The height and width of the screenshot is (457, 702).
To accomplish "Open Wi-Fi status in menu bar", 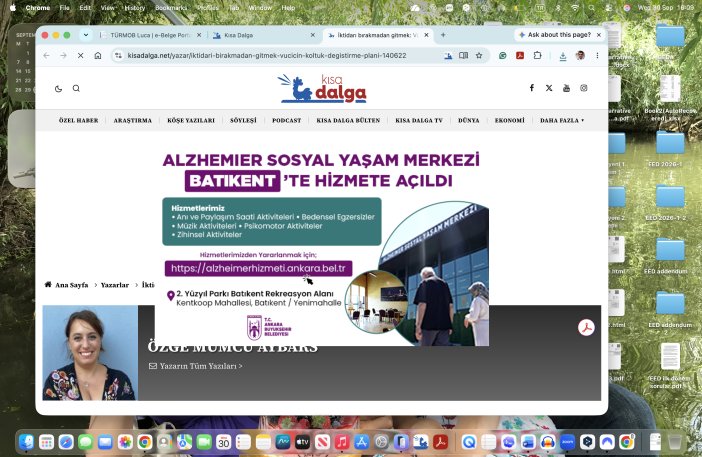I will (575, 8).
